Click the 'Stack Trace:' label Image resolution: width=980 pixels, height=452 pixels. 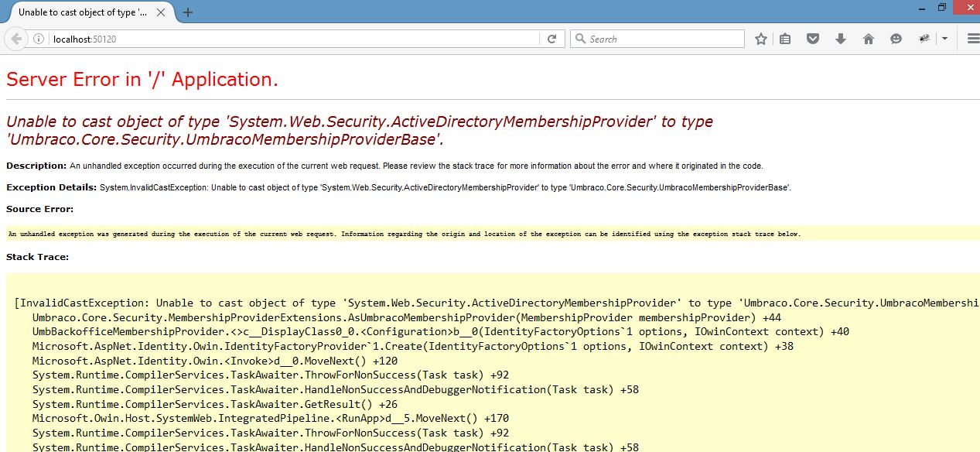pyautogui.click(x=37, y=257)
